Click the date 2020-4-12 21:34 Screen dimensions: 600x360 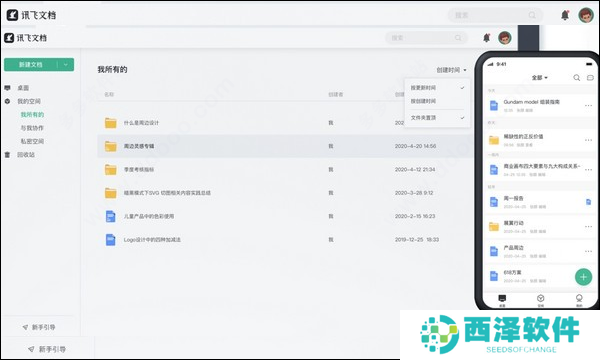[x=415, y=169]
